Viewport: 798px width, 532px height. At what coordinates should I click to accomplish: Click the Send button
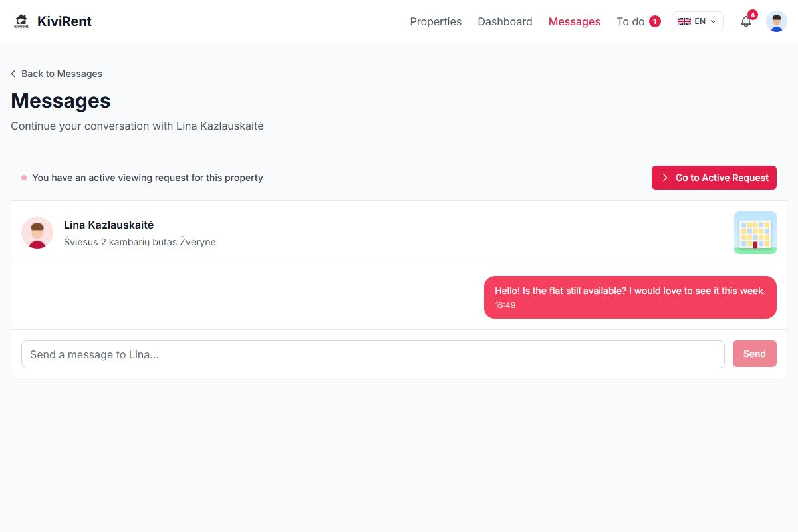[x=755, y=354]
